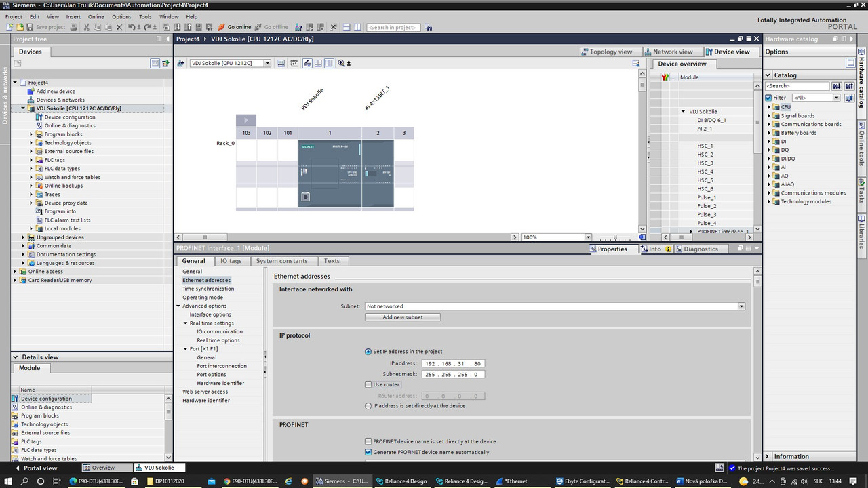Open the catalog filter All dropdown
Screen dimensions: 868x488
pyautogui.click(x=836, y=98)
